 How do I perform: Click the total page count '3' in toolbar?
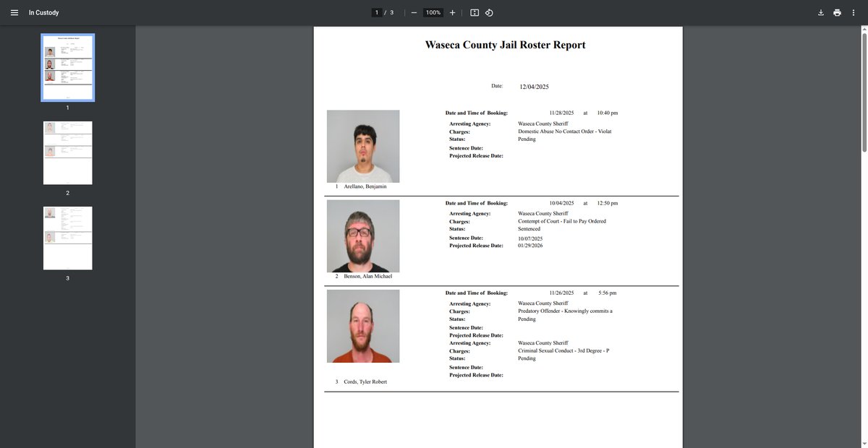tap(392, 12)
